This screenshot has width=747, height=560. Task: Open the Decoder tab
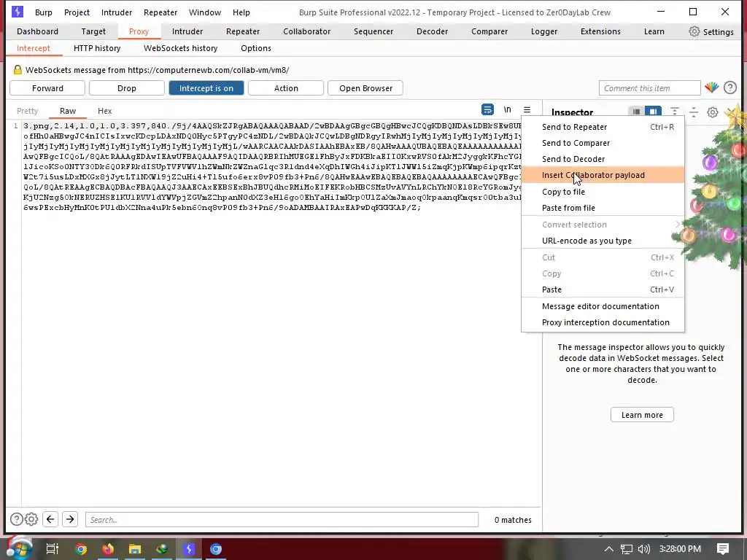pyautogui.click(x=432, y=31)
